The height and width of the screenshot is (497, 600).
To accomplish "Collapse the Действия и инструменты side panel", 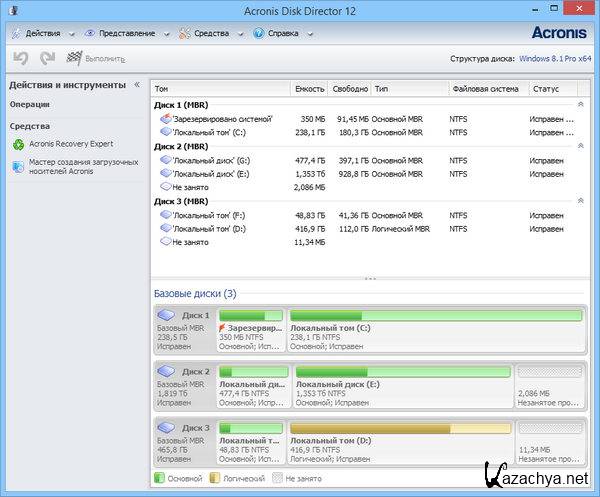I will (x=137, y=85).
